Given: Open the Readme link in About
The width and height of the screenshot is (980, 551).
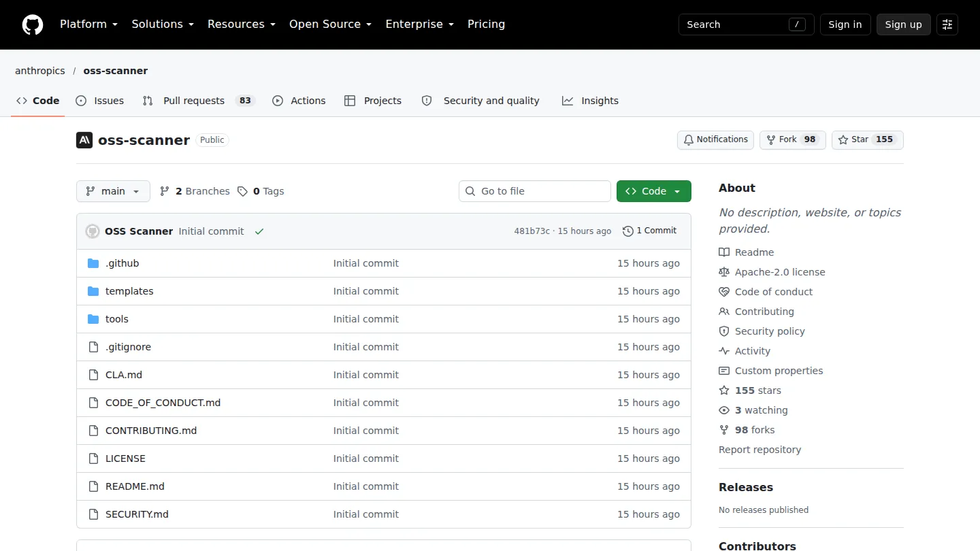Looking at the screenshot, I should click(747, 252).
